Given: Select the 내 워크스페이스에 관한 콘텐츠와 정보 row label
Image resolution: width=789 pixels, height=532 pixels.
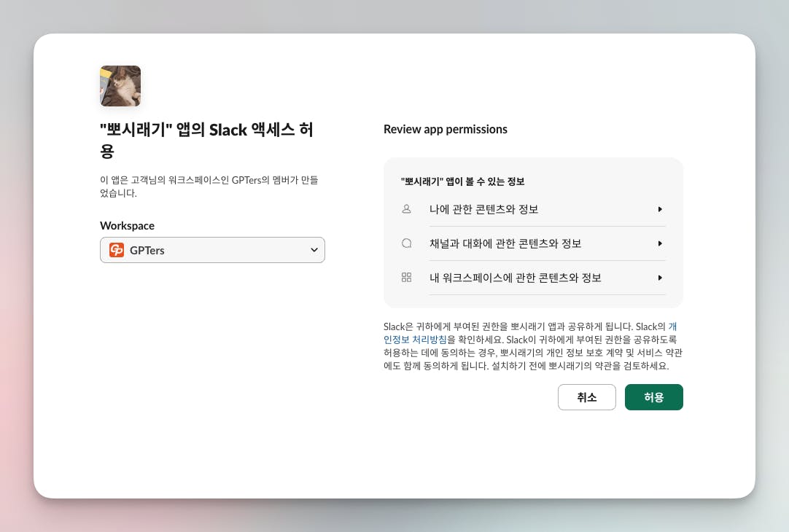Looking at the screenshot, I should 516,278.
